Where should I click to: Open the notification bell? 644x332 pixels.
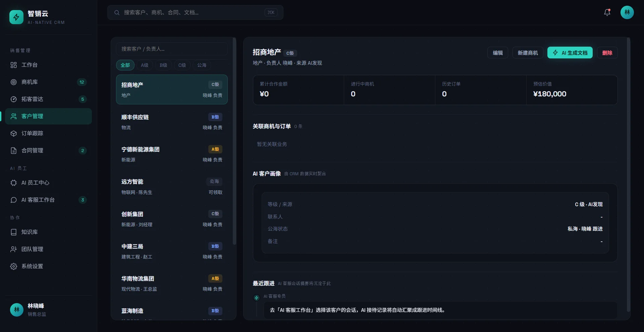(x=607, y=12)
